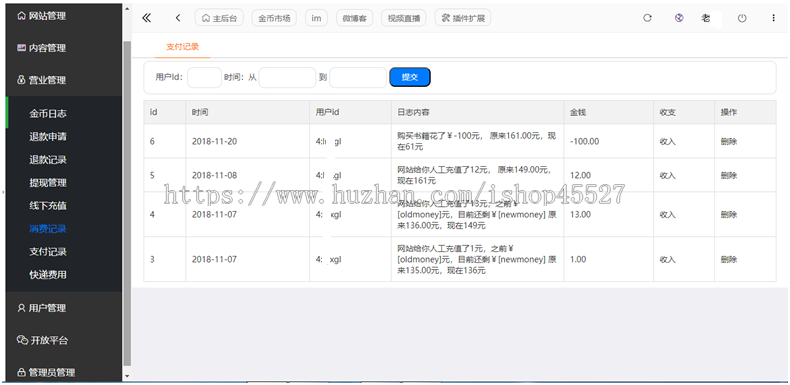Click amount cell 1.00
Viewport: 790px width, 385px height.
578,260
